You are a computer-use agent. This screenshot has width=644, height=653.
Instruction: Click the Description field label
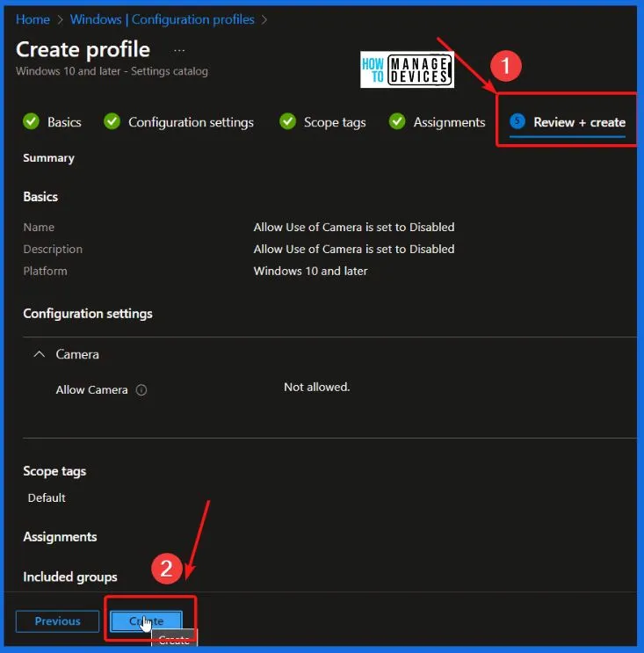(53, 249)
